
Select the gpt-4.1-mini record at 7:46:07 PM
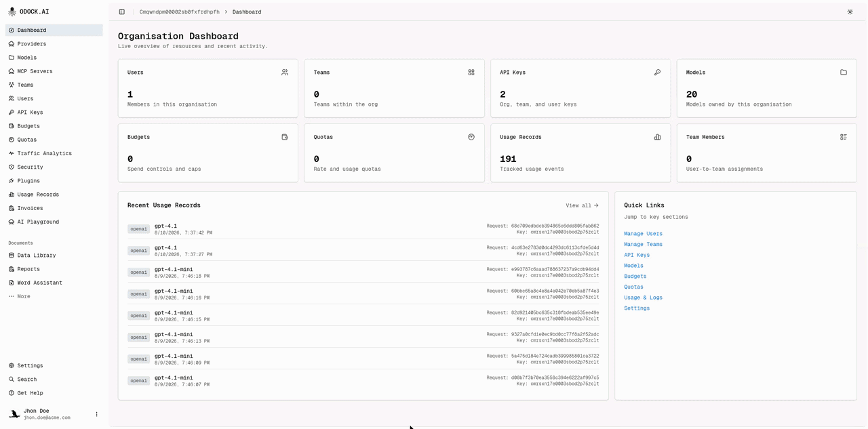(x=363, y=381)
